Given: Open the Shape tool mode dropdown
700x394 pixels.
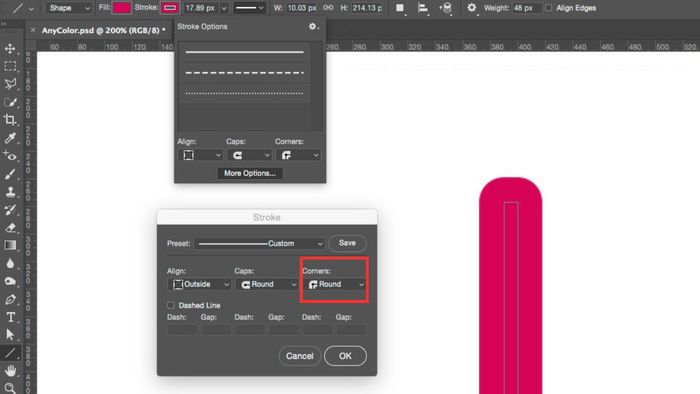Looking at the screenshot, I should pos(68,8).
